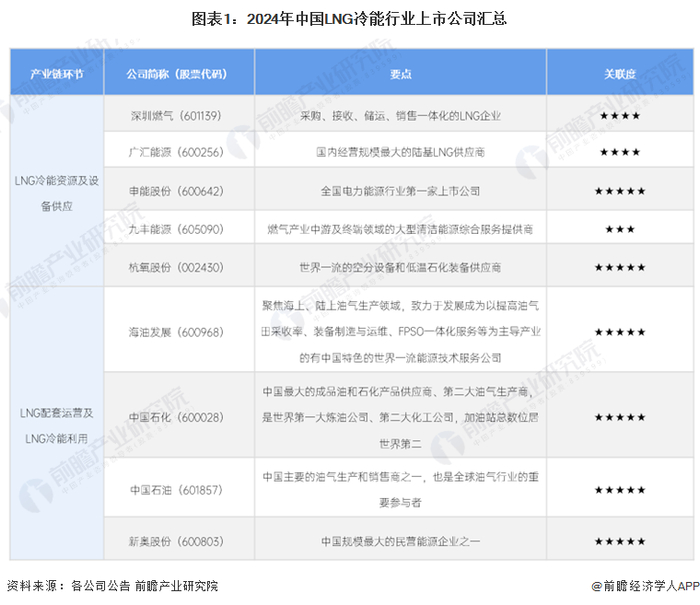Select the LNG配套运营及LNG冷能利用 category cell
This screenshot has height=605, width=700.
point(57,423)
